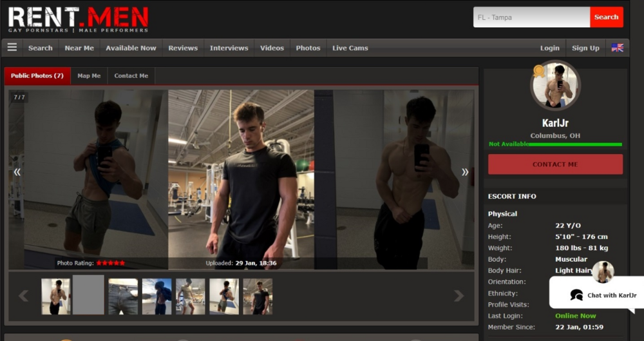The height and width of the screenshot is (341, 644).
Task: Open the Available Now menu item
Action: click(131, 48)
